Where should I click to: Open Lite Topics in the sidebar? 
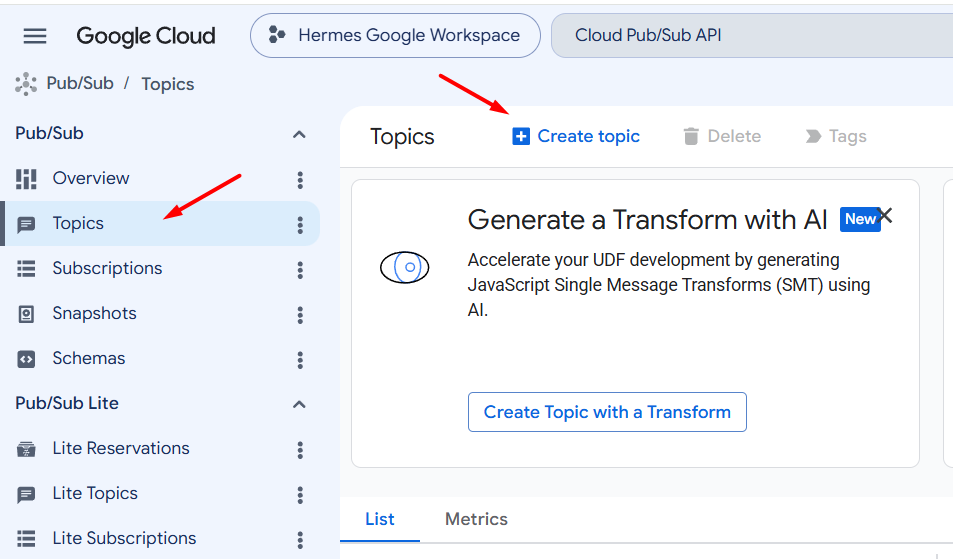tap(95, 493)
